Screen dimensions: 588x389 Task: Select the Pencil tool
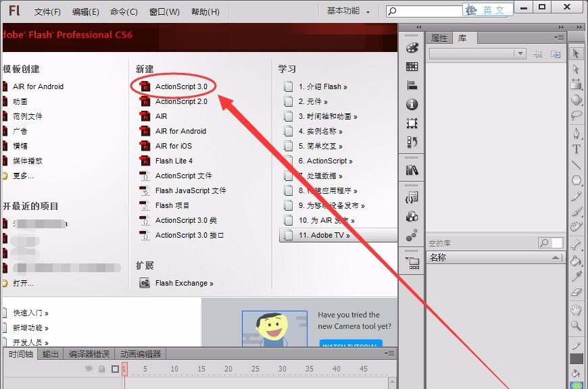click(576, 196)
